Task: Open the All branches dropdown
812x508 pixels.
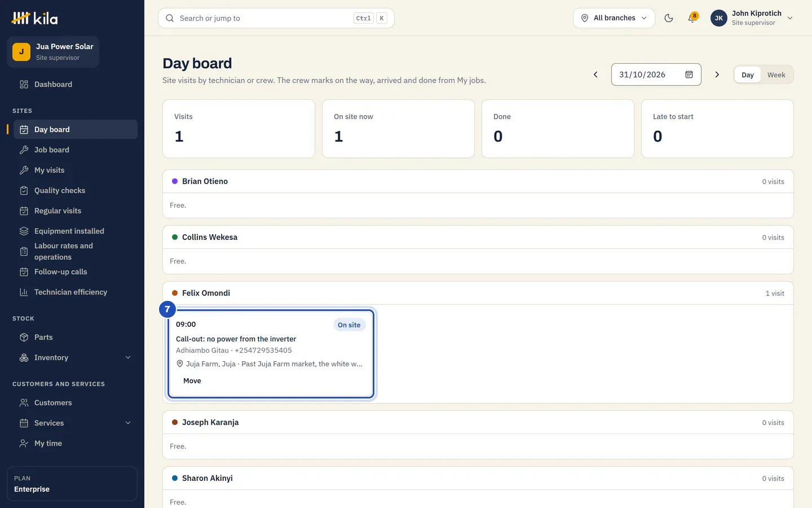Action: point(614,18)
